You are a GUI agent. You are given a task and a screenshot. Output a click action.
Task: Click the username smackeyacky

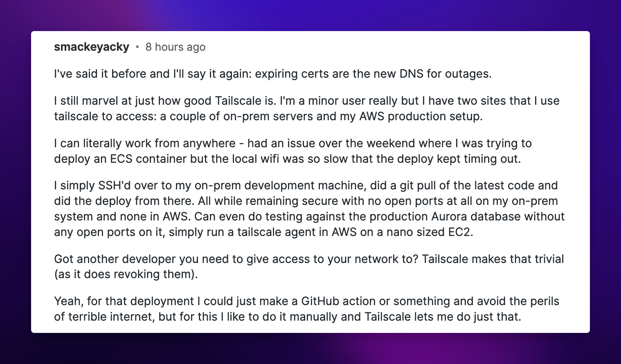(92, 47)
